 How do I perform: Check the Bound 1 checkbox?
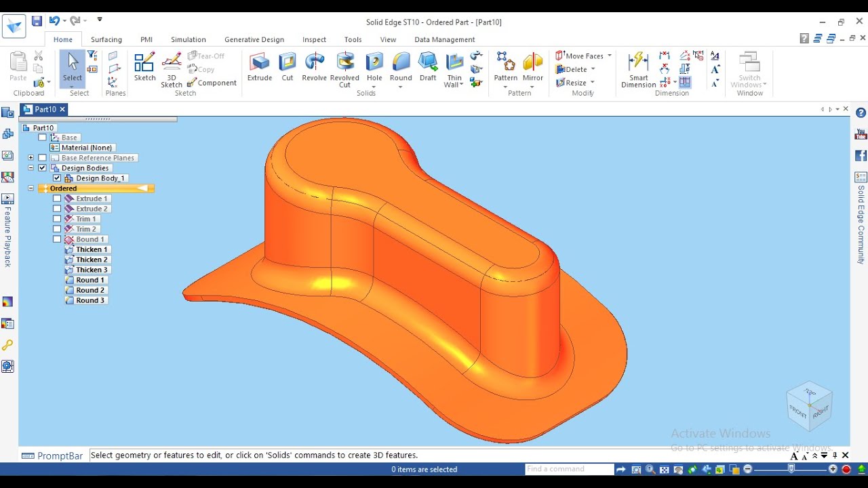[57, 239]
